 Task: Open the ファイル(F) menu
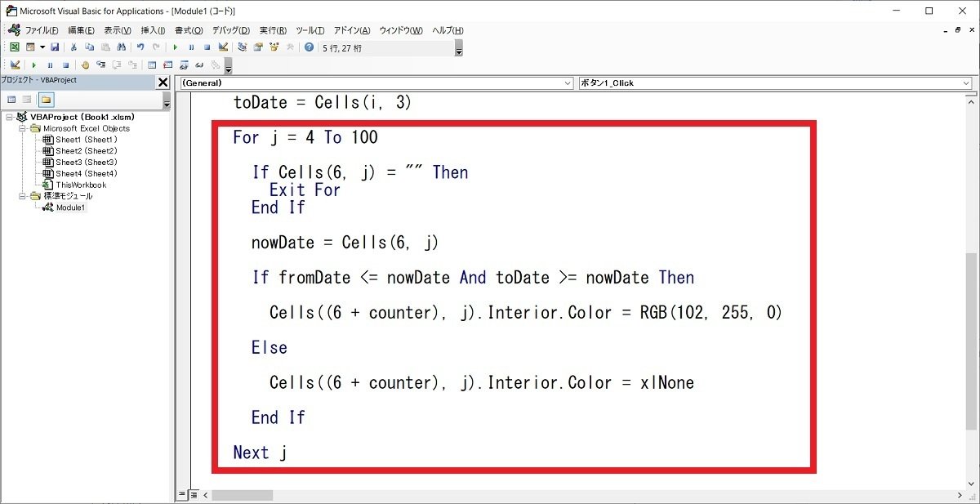pyautogui.click(x=41, y=30)
